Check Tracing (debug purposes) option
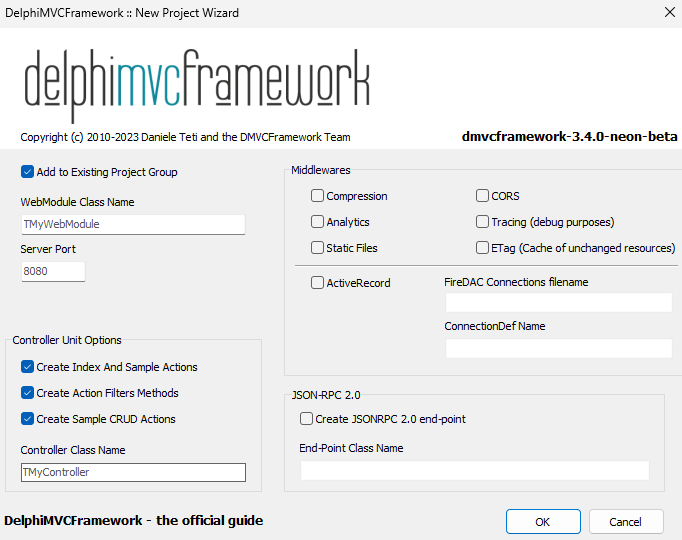Screen dimensions: 682x540 [482, 222]
